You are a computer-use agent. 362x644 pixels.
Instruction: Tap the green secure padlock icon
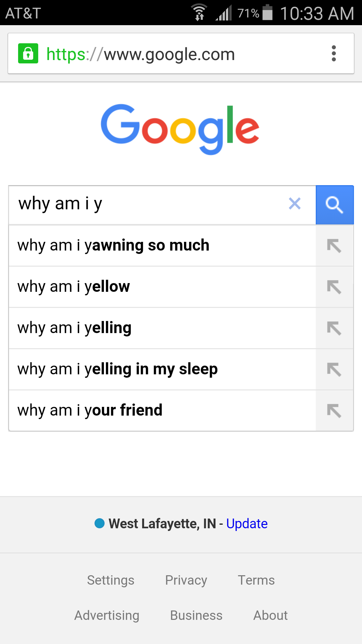point(28,54)
